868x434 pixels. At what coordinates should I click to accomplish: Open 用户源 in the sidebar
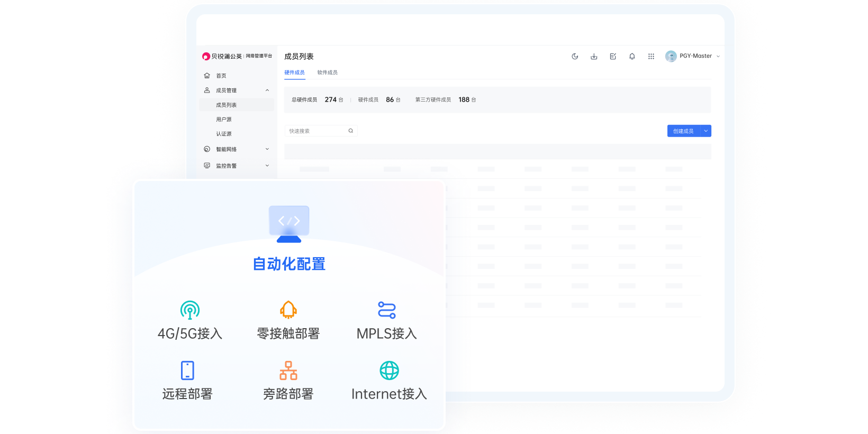(x=224, y=120)
